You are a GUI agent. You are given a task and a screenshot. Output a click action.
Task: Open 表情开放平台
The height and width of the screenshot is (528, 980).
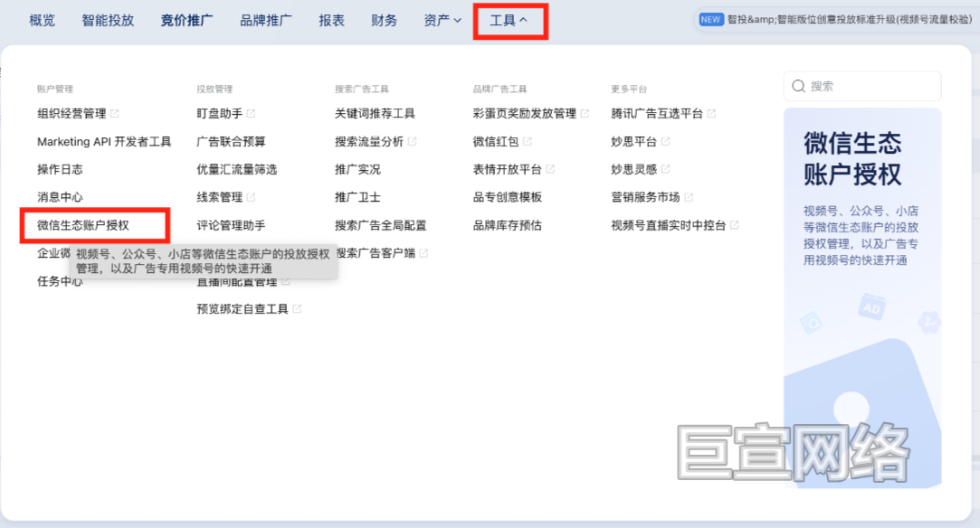point(507,169)
